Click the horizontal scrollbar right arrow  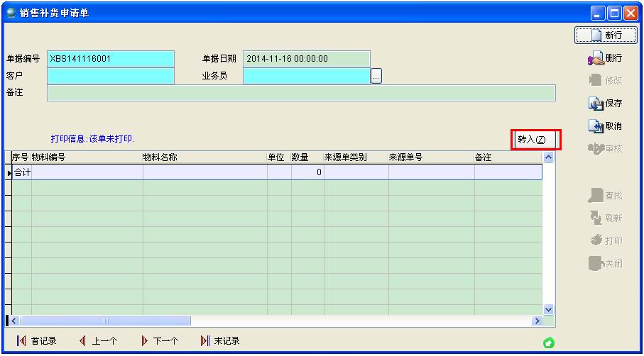(537, 321)
